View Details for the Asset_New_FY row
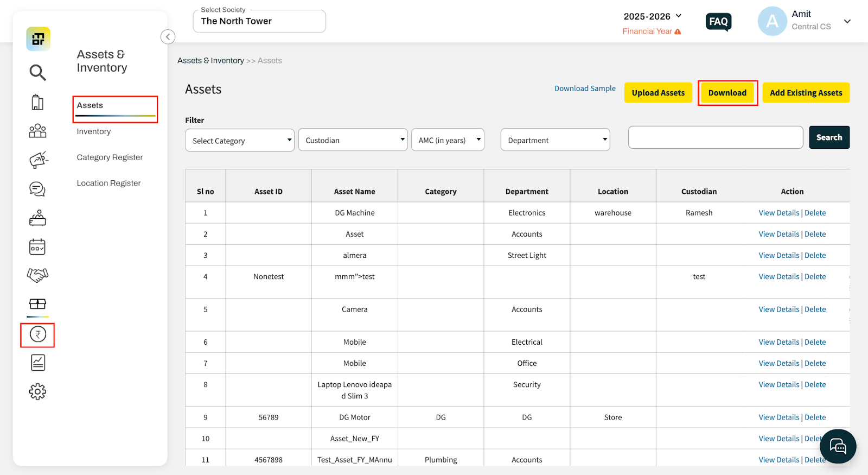Image resolution: width=868 pixels, height=475 pixels. click(779, 439)
